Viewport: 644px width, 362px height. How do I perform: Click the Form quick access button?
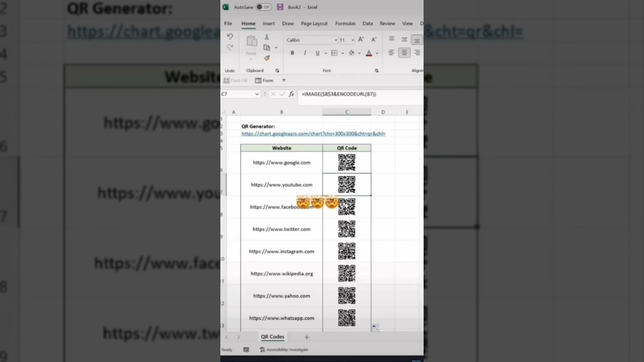[264, 80]
